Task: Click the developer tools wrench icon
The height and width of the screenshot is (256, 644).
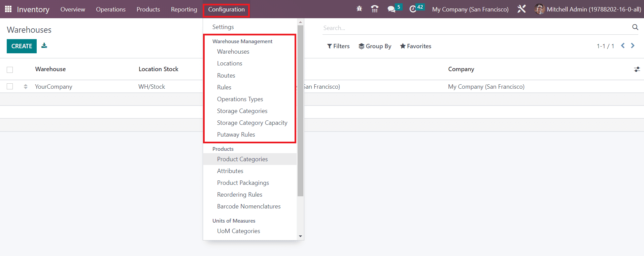Action: (x=521, y=9)
